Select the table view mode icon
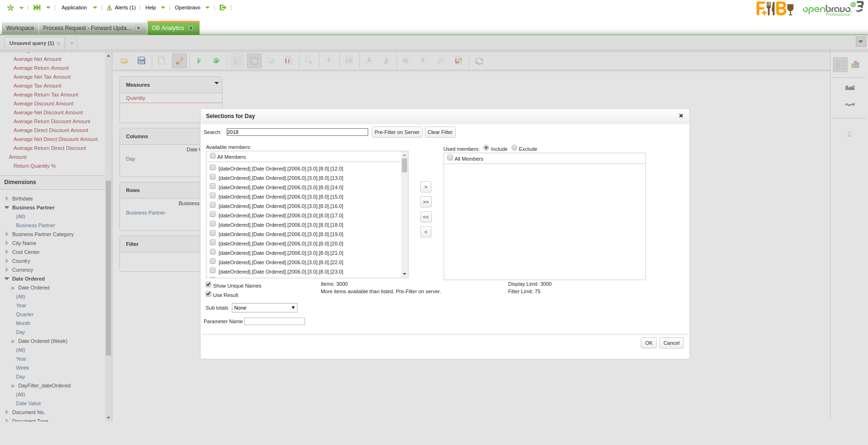The width and height of the screenshot is (868, 445). pyautogui.click(x=840, y=65)
